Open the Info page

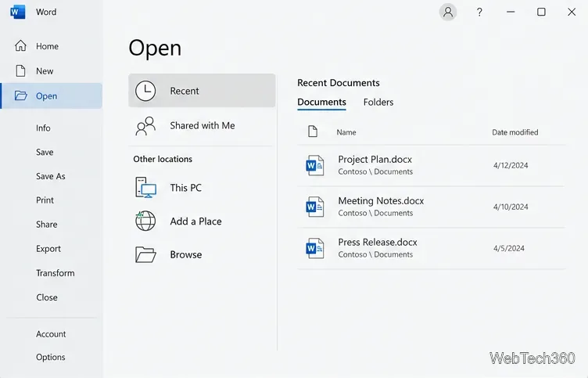click(x=43, y=128)
